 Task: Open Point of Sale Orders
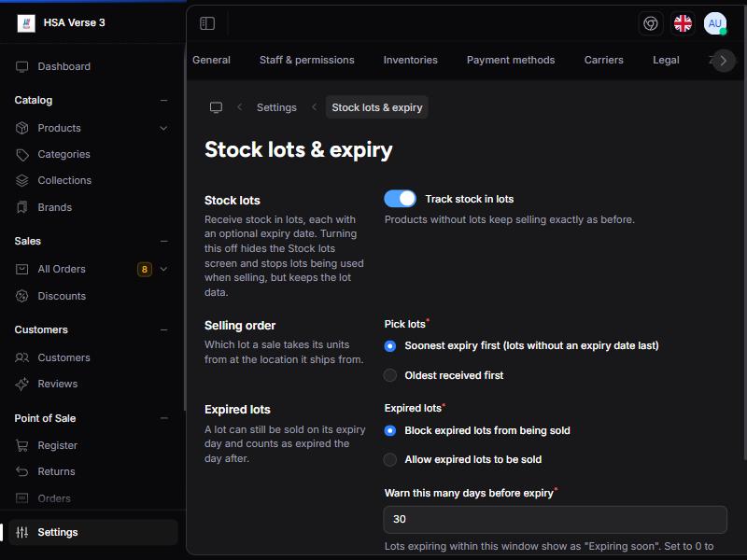(x=54, y=498)
